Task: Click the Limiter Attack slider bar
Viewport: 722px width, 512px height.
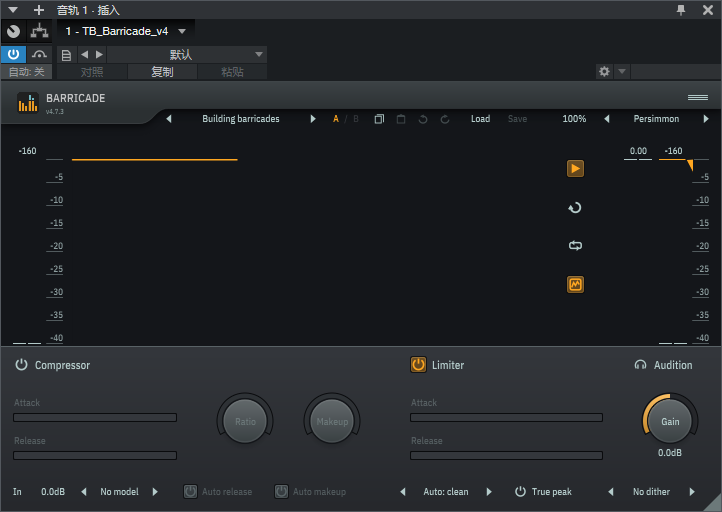Action: 506,418
